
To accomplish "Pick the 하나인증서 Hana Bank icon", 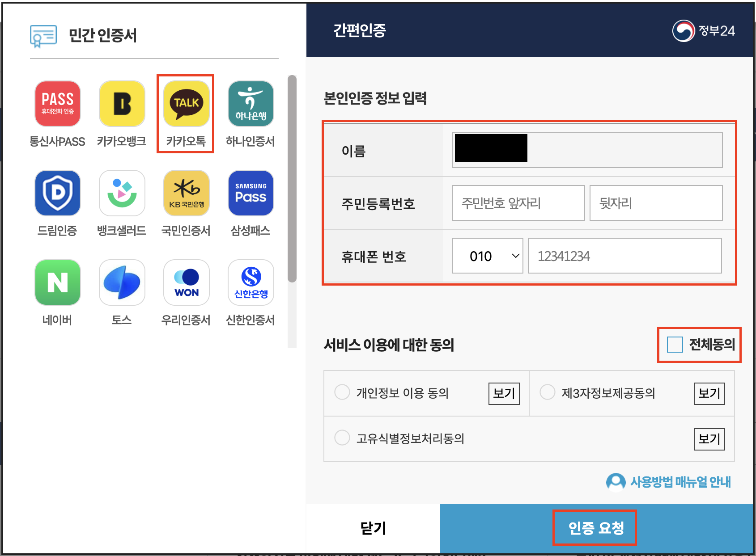I will [251, 104].
